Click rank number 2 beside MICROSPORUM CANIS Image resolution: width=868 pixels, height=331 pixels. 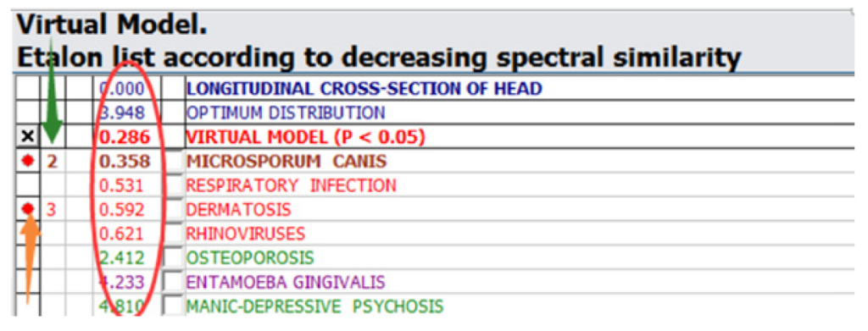(51, 162)
